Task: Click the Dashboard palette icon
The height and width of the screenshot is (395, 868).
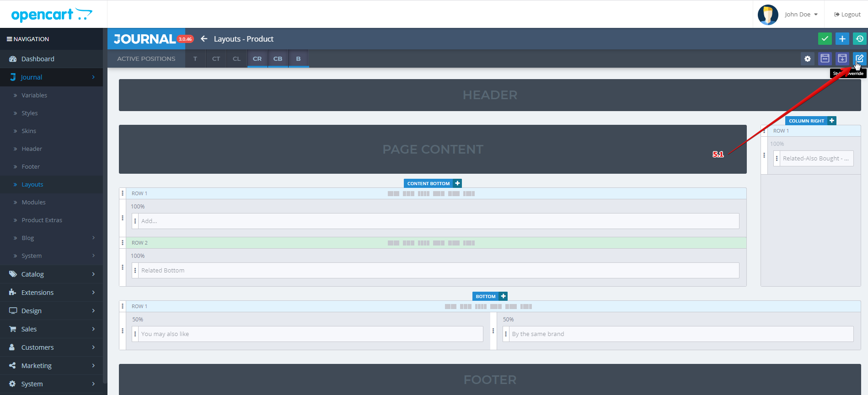Action: pos(13,59)
